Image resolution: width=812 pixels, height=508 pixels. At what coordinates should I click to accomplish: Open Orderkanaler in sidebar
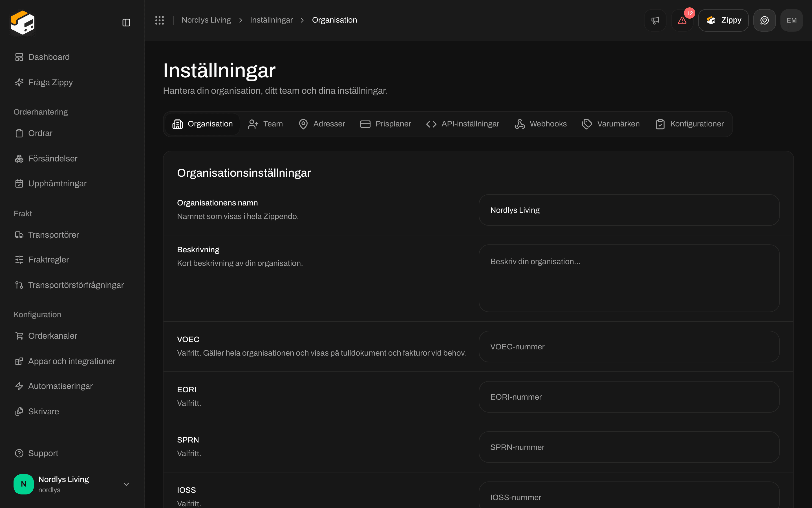(x=72, y=336)
